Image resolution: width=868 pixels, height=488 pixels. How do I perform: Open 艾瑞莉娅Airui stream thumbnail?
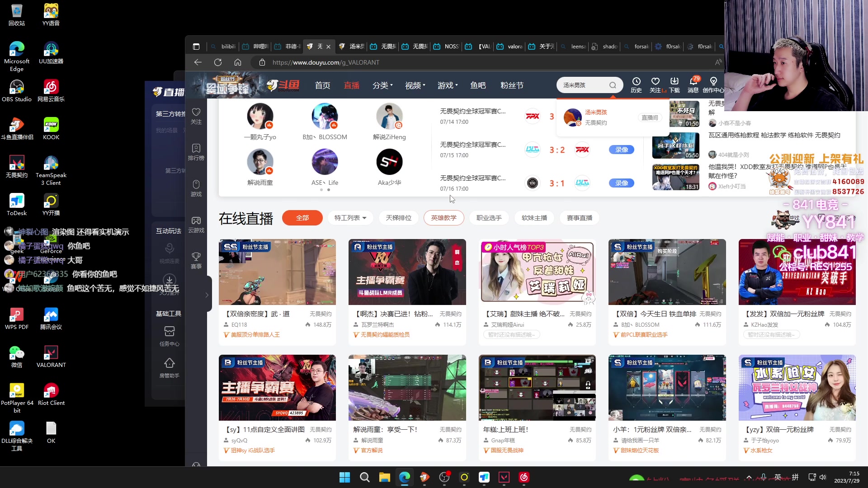(x=537, y=272)
